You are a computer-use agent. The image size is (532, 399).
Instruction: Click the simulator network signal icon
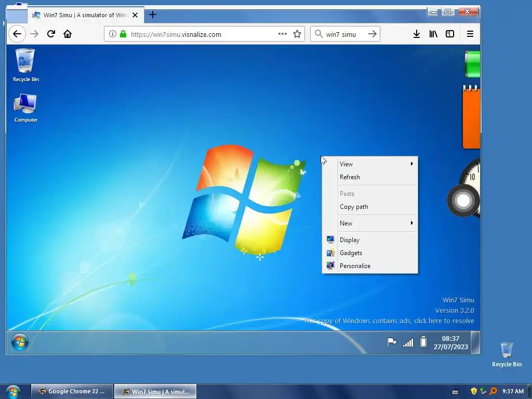click(408, 342)
